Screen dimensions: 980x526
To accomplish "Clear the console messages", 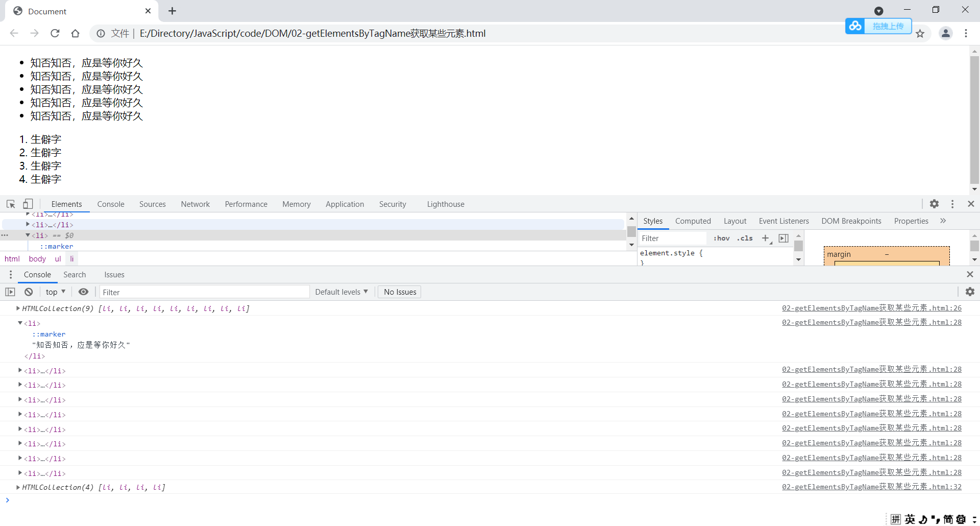I will click(x=28, y=292).
